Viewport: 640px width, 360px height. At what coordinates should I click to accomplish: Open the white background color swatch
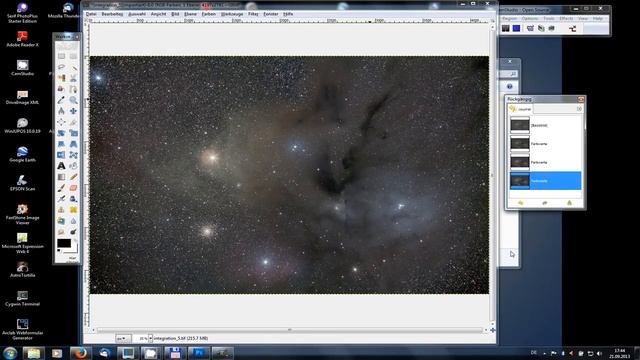click(74, 249)
